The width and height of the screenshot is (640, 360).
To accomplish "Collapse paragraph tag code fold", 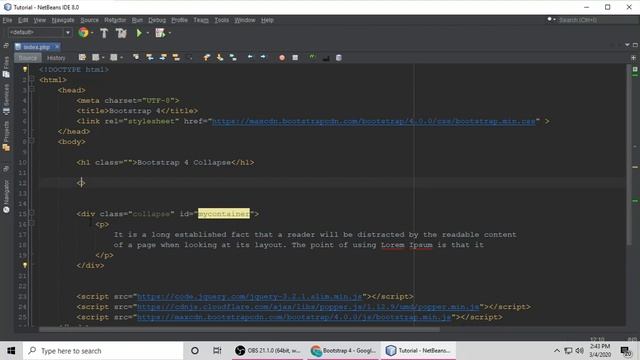I will coord(32,224).
